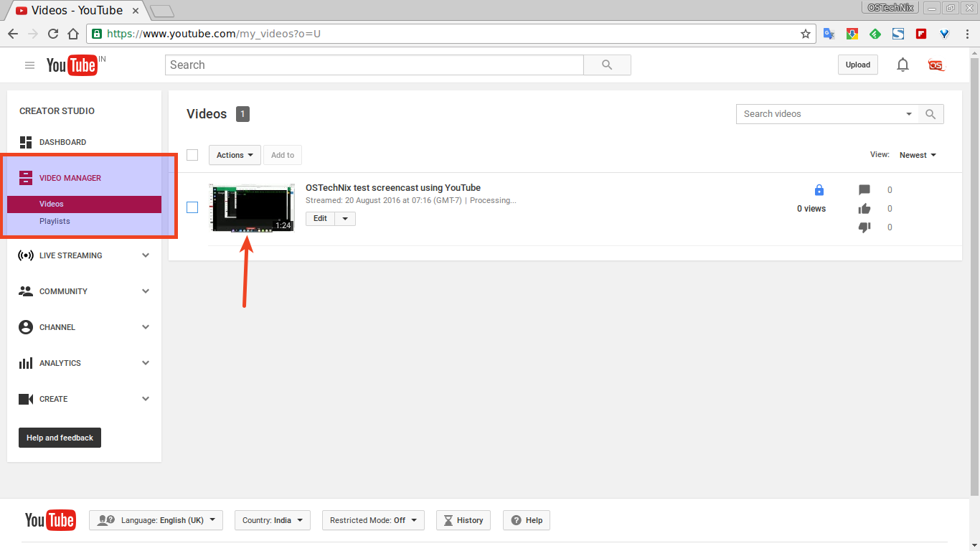This screenshot has height=551, width=980.
Task: Bookmark this page with the star icon
Action: coord(806,34)
